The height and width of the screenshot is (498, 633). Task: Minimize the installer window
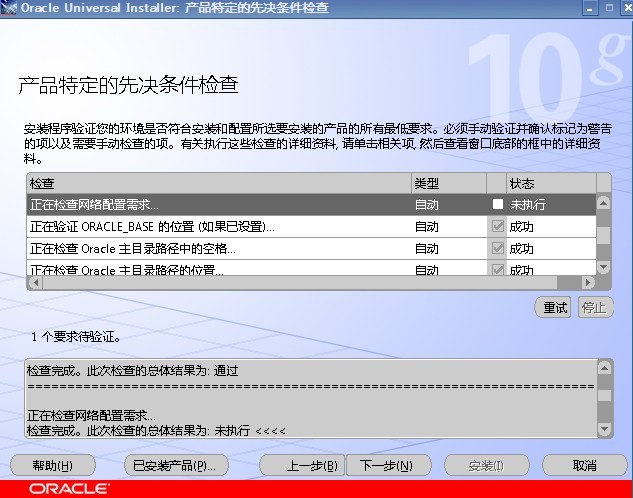[590, 8]
